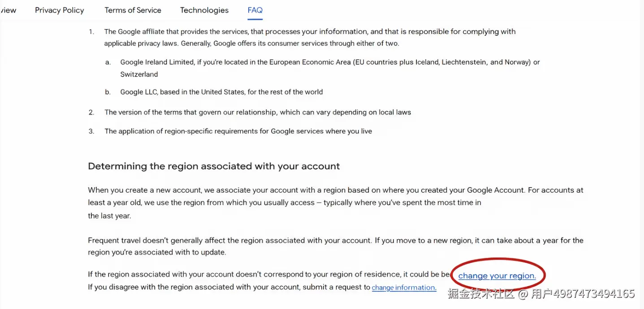Screen dimensions: 644x309
Task: Click the word Switzerland in sub-item a
Action: [139, 74]
